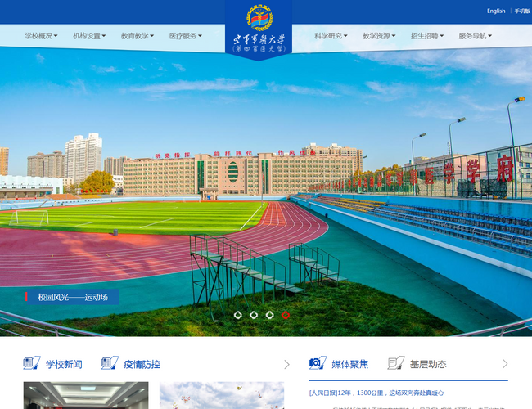532x409 pixels.
Task: Click the 学校新闻 newspaper icon
Action: 32,363
